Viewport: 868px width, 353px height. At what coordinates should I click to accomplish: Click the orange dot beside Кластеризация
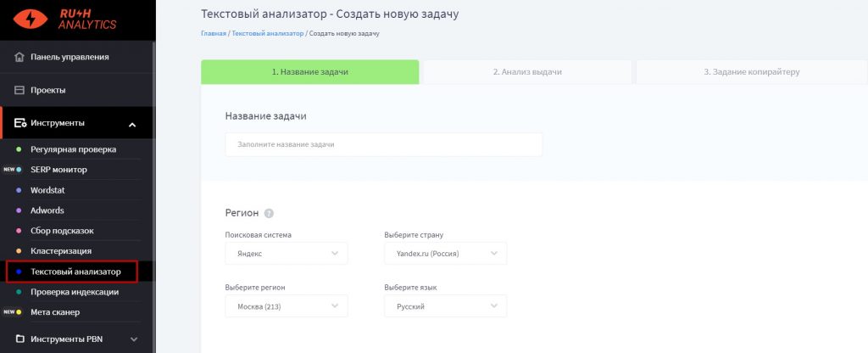[x=19, y=251]
